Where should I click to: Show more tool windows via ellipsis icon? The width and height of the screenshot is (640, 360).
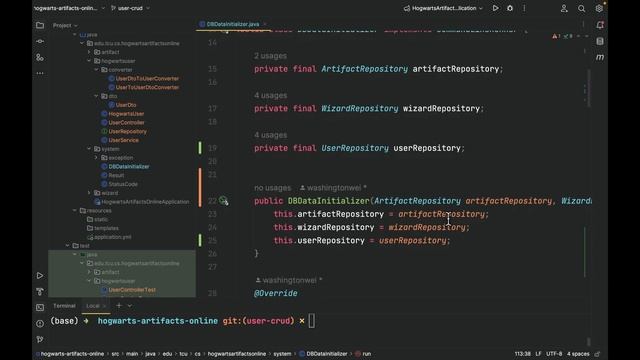pyautogui.click(x=40, y=73)
